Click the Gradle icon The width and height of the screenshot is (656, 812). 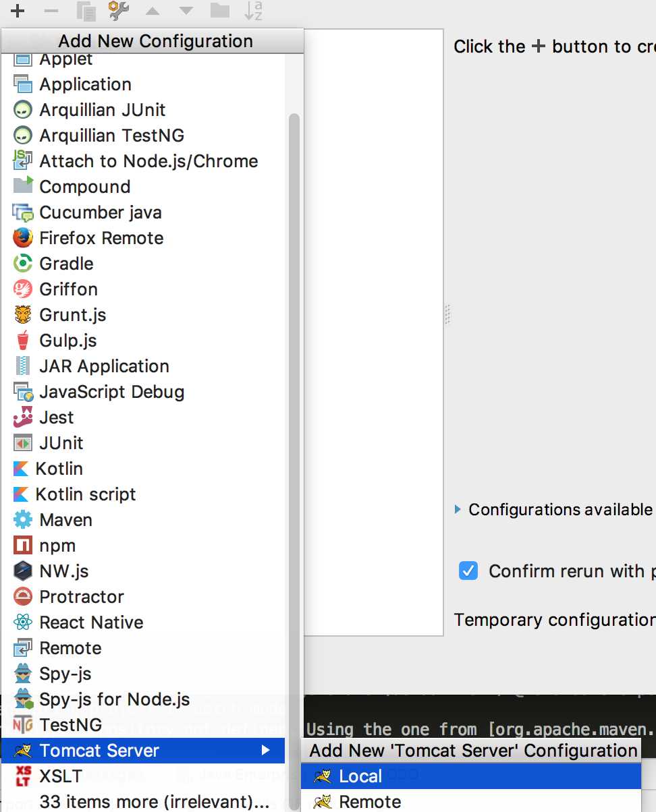pos(23,264)
